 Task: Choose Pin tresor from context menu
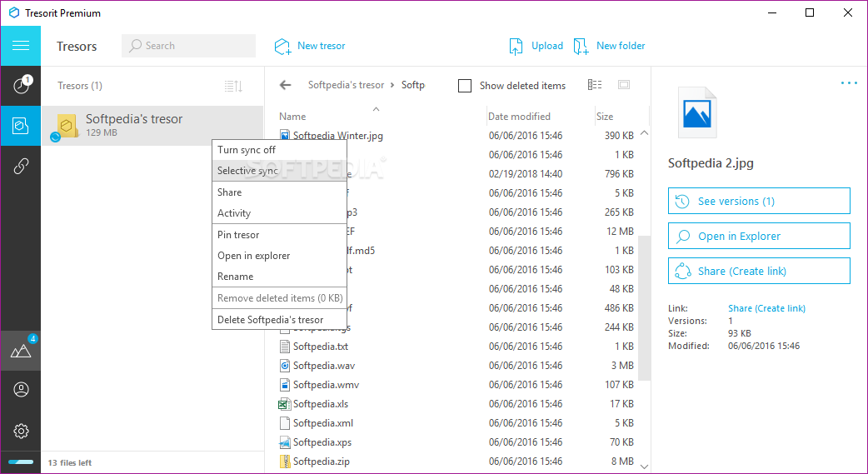coord(280,235)
